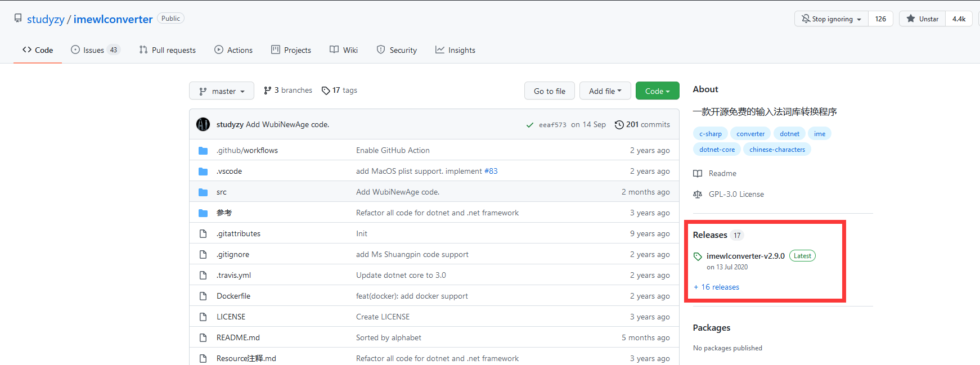This screenshot has height=365, width=980.
Task: Open the README.md file
Action: [x=238, y=337]
